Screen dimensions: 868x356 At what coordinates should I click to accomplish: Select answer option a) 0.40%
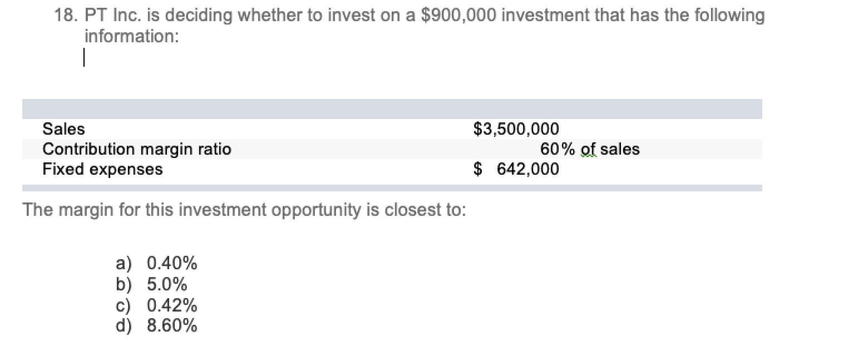pos(156,263)
